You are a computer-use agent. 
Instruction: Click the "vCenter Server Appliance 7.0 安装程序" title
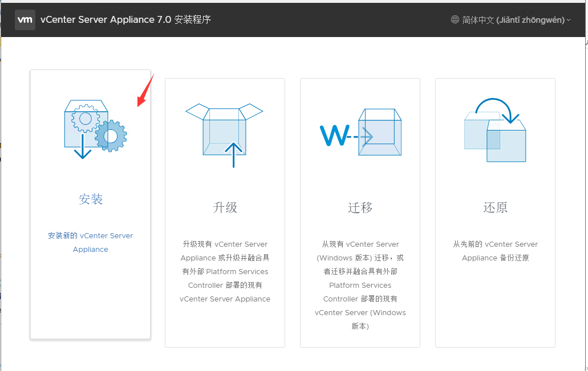[125, 19]
